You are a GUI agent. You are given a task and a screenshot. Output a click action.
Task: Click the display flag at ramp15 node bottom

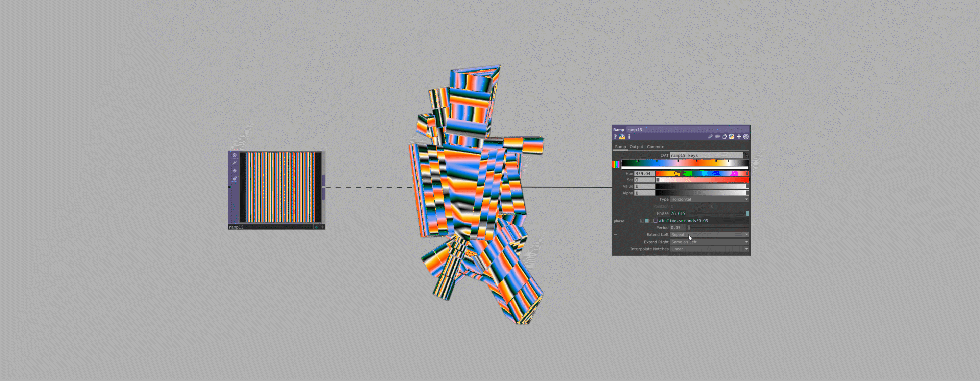point(316,227)
